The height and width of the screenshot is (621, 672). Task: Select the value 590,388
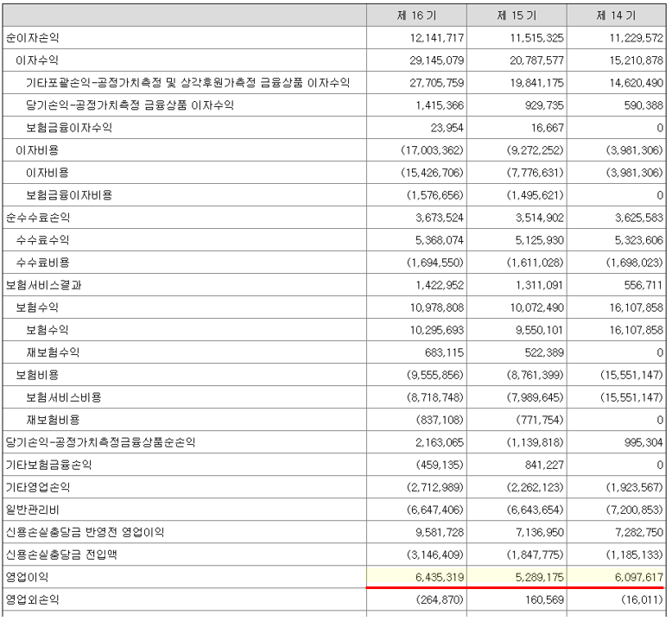point(643,105)
